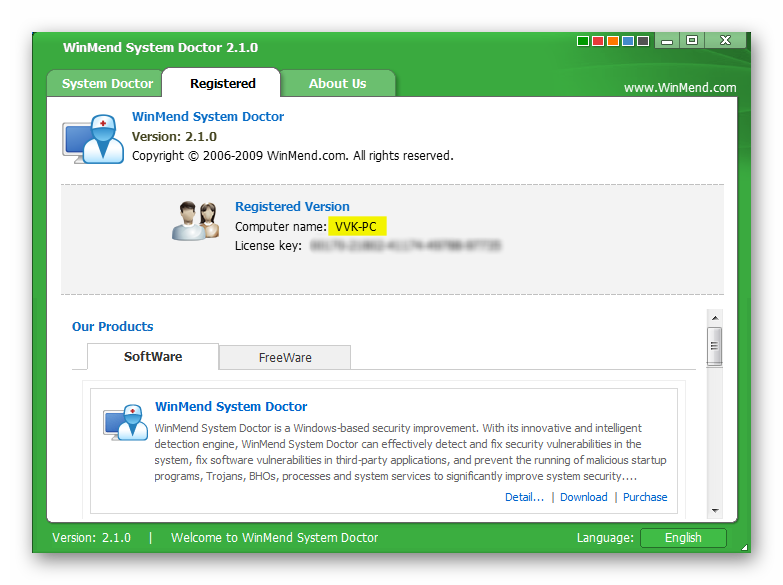
Task: Select the dark gray theme color swatch
Action: 643,41
